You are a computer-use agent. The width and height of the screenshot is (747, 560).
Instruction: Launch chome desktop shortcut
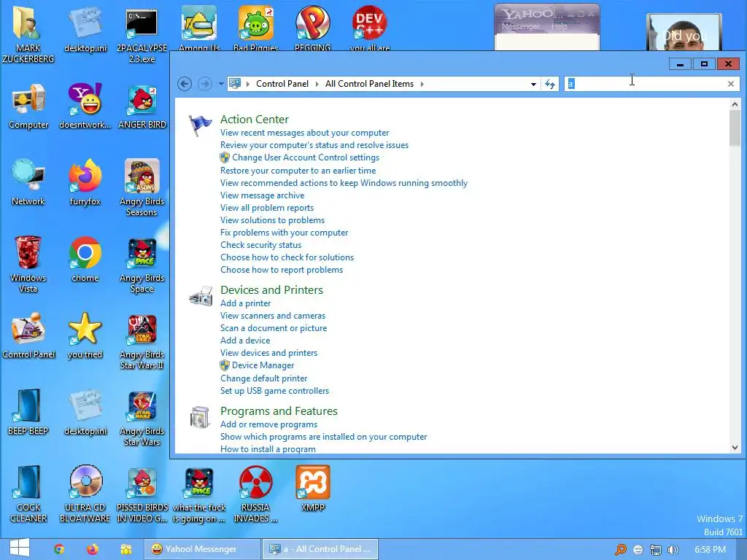point(85,259)
